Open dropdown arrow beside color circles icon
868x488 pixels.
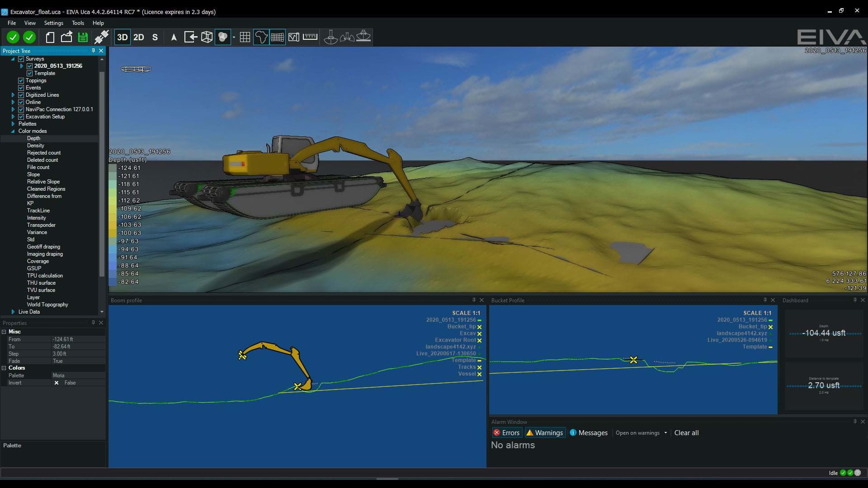[234, 37]
